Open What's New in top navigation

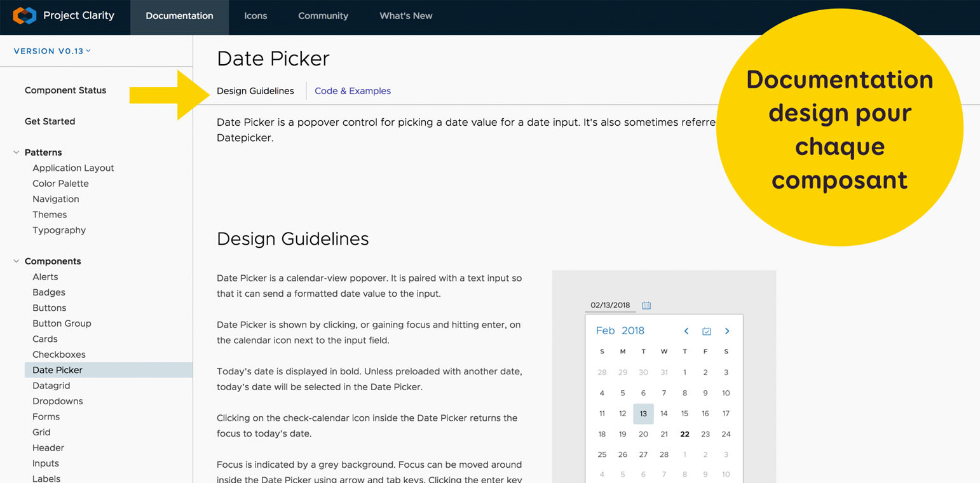point(405,16)
